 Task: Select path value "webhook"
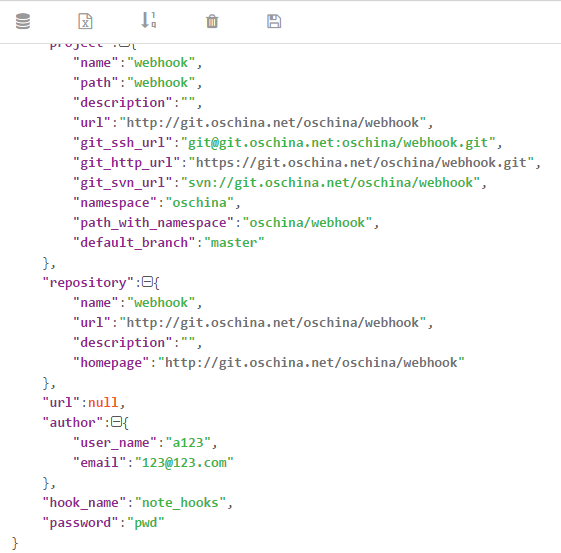[x=161, y=83]
